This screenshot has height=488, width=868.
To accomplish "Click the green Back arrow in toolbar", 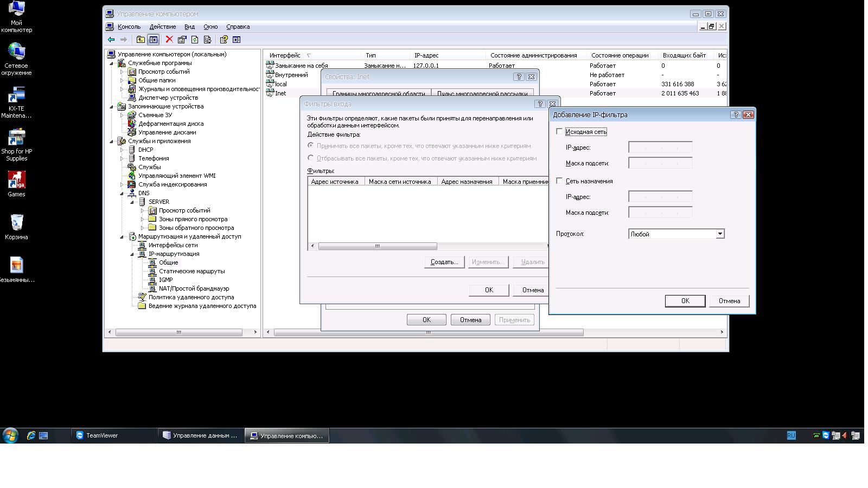I will 111,40.
